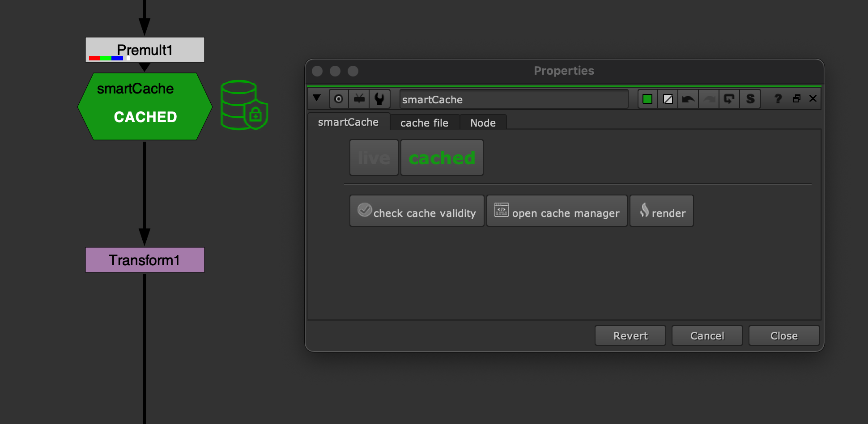Switch to the cache file tab
Screen dimensions: 868x424
click(x=424, y=123)
